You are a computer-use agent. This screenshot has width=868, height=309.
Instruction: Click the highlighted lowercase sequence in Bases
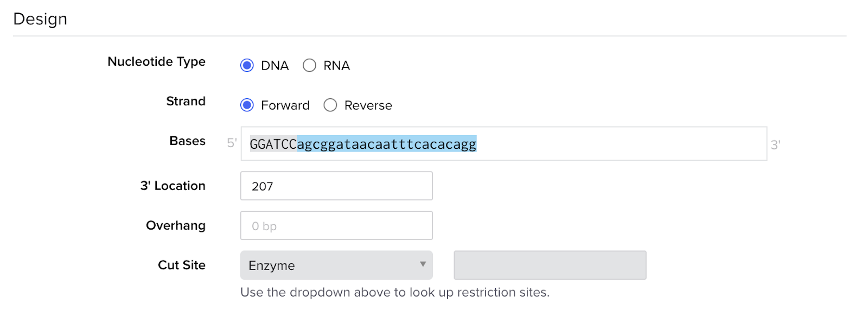click(386, 144)
